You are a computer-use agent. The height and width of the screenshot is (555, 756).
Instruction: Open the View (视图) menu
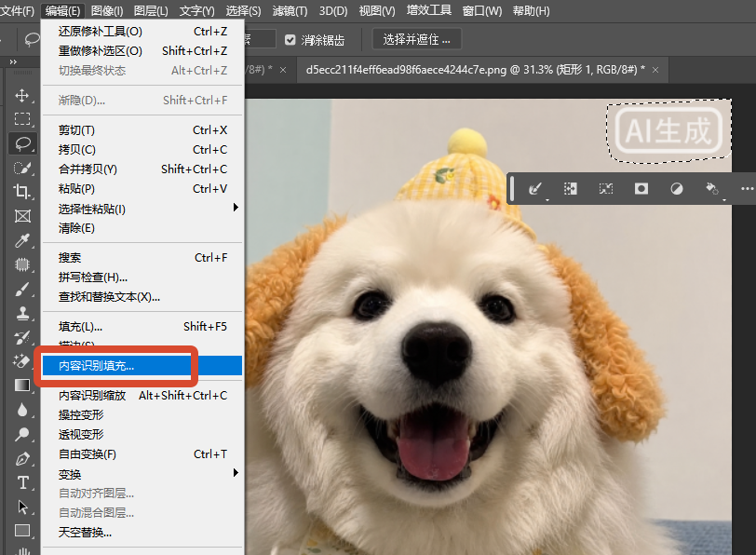(x=376, y=10)
